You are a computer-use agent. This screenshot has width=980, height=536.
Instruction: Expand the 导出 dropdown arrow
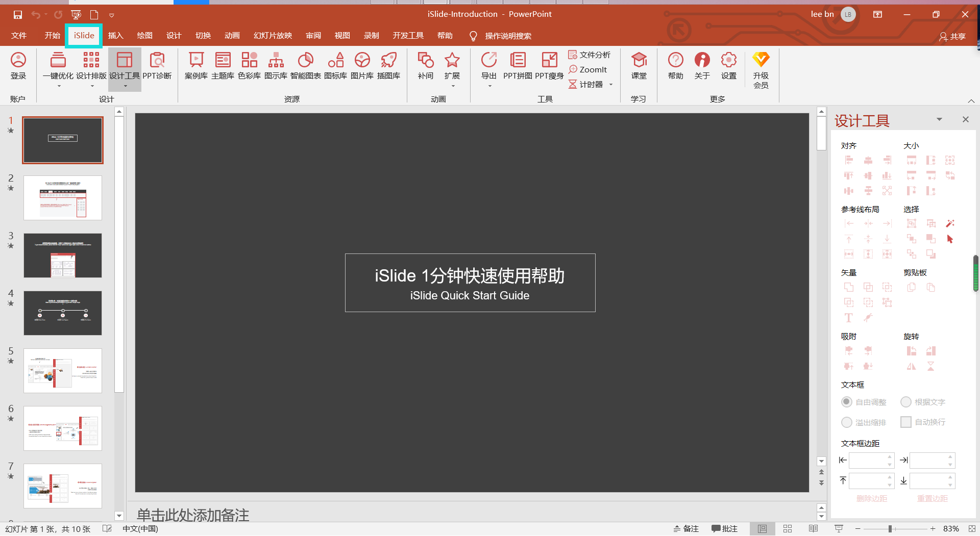point(489,86)
